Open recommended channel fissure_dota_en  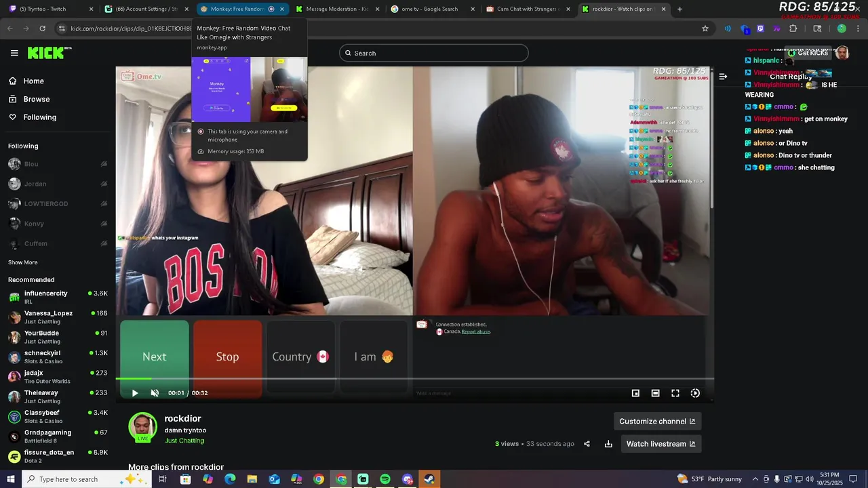pos(58,456)
